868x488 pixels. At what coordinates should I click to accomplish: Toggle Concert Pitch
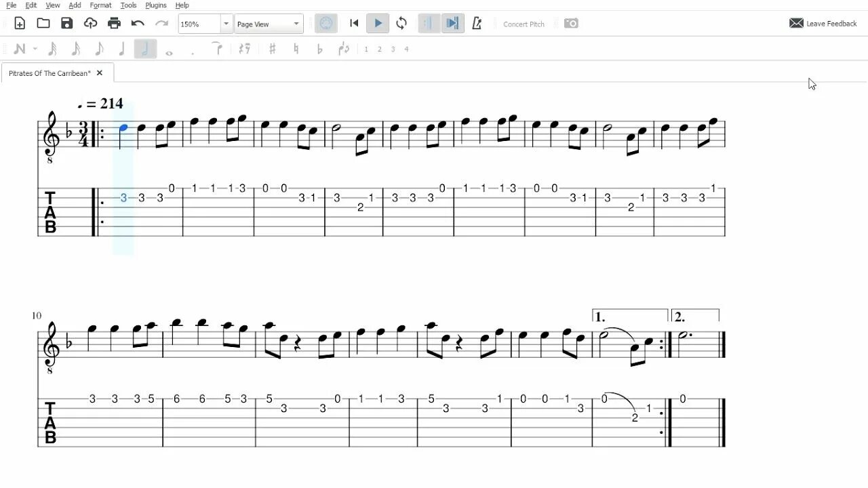(524, 24)
